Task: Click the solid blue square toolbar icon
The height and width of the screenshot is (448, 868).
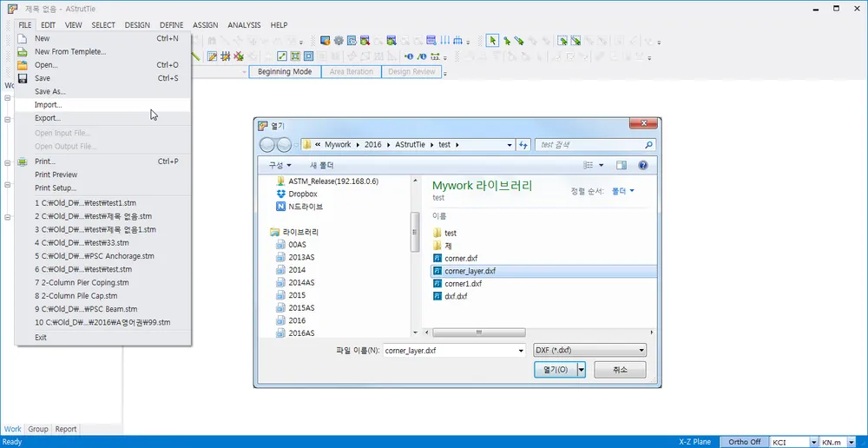Action: pyautogui.click(x=308, y=56)
